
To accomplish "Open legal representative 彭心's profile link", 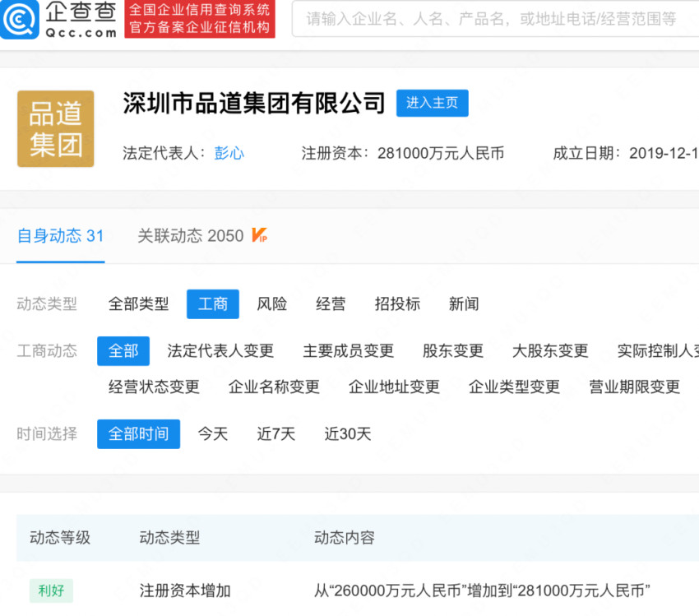I will [x=229, y=153].
